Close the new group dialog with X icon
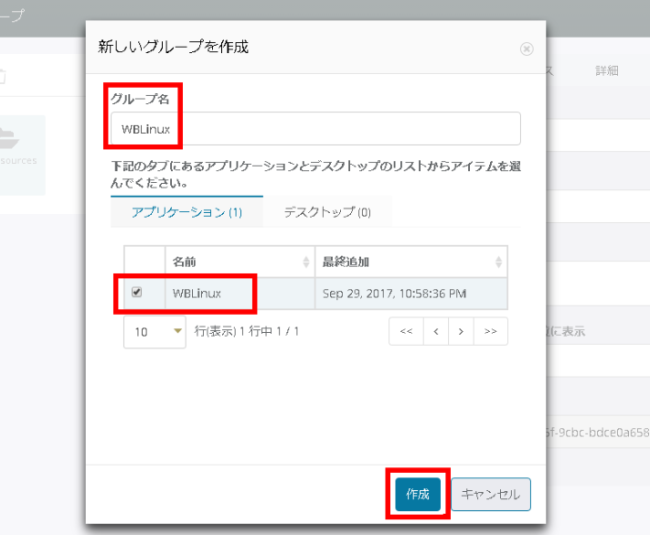The image size is (650, 535). pos(526,48)
